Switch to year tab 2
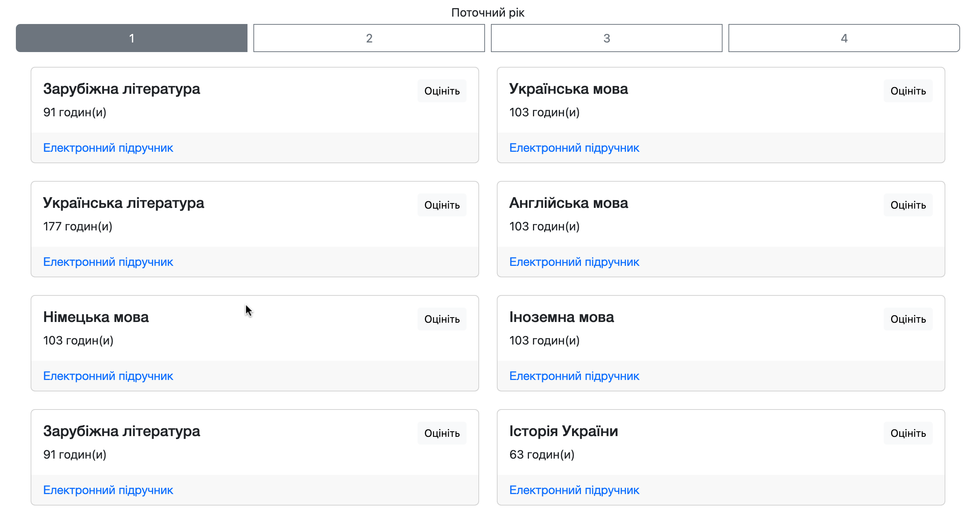Screen dimensions: 980x514 point(368,38)
